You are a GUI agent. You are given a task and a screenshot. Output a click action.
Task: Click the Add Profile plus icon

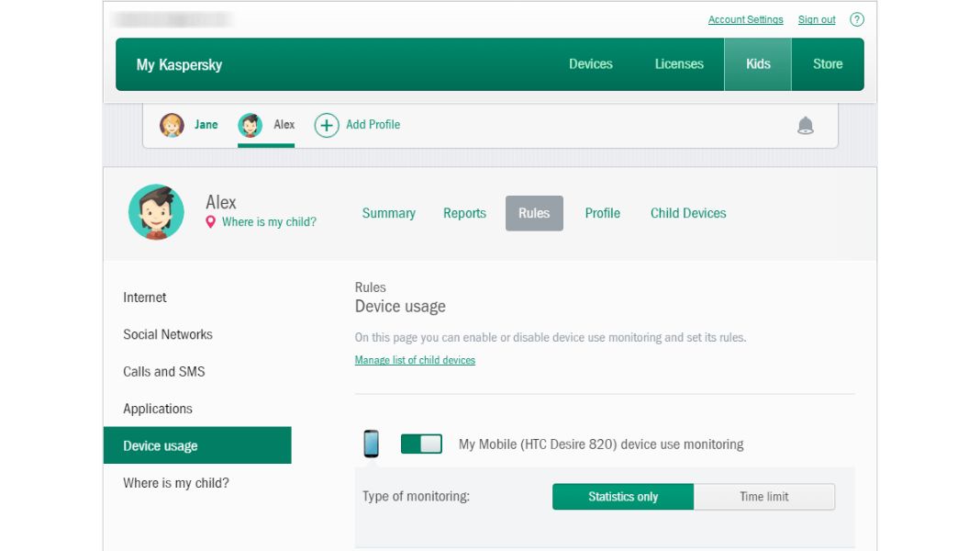pos(327,125)
